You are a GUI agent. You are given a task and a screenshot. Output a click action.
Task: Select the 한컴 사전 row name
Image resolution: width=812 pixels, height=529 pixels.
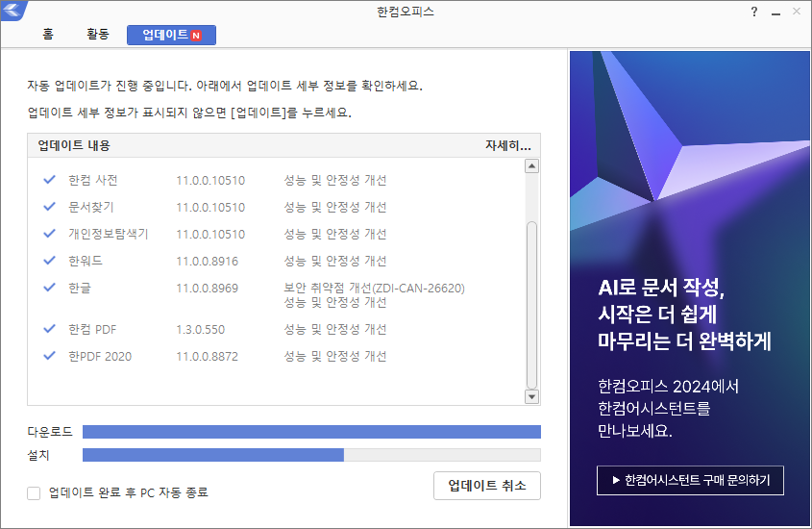pos(93,180)
